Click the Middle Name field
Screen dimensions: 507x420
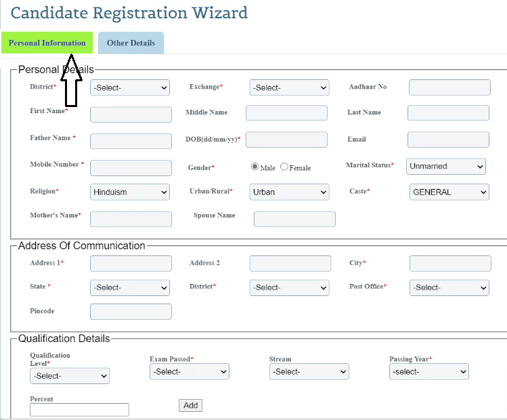click(286, 112)
